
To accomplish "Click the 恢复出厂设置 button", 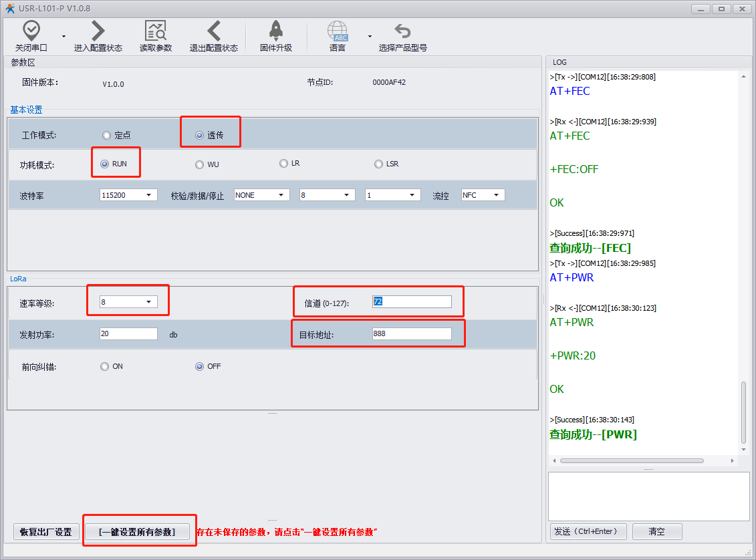I will (x=45, y=532).
